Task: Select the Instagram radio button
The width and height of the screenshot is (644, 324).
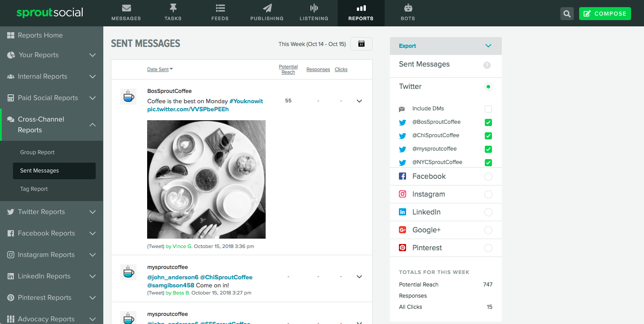Action: (488, 194)
